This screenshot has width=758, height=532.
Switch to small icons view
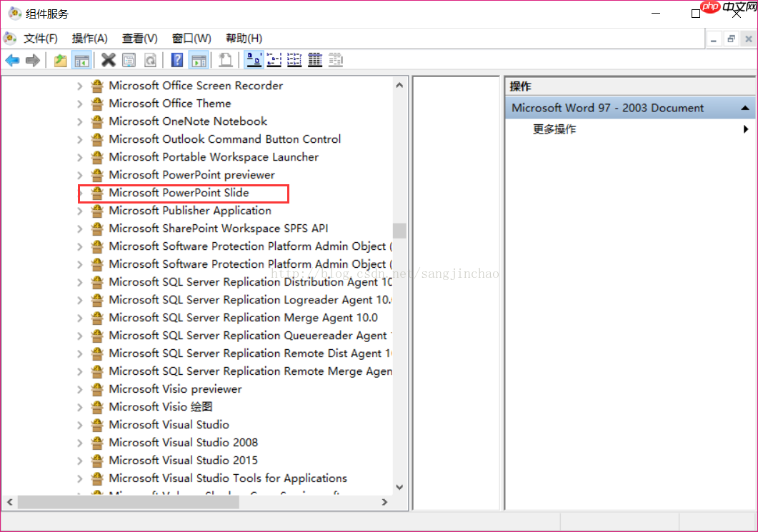pyautogui.click(x=274, y=61)
